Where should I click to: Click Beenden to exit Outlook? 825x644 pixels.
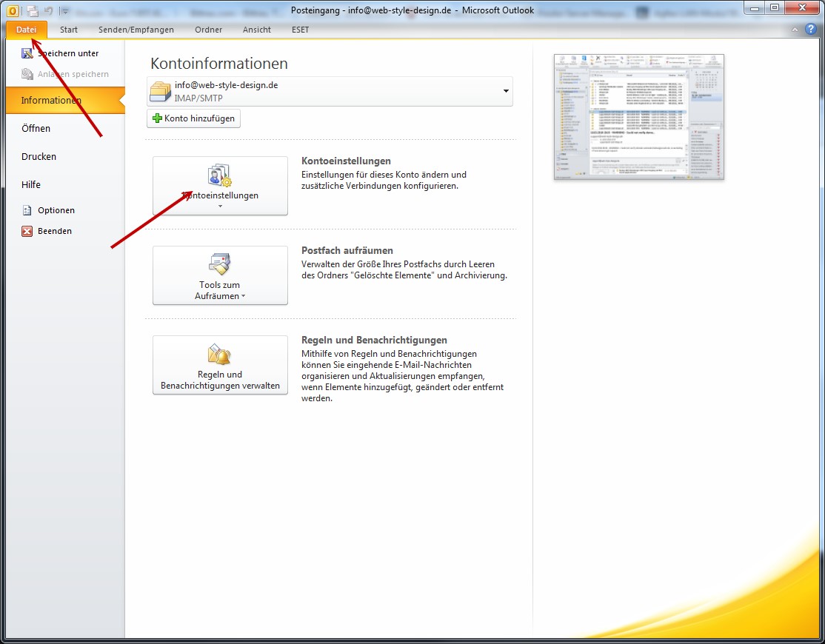[x=47, y=231]
